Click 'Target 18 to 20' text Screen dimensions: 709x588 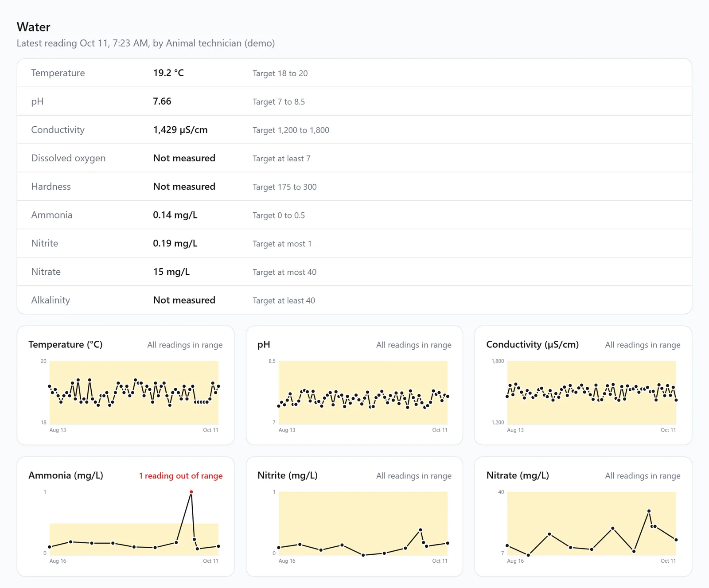pyautogui.click(x=280, y=74)
